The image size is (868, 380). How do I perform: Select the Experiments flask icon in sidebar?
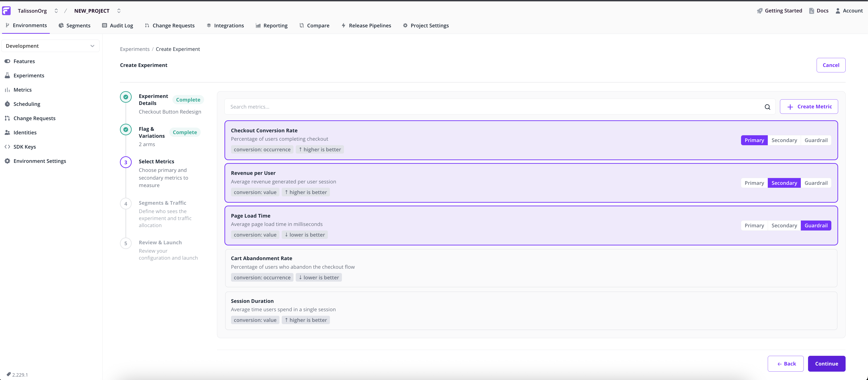7,75
